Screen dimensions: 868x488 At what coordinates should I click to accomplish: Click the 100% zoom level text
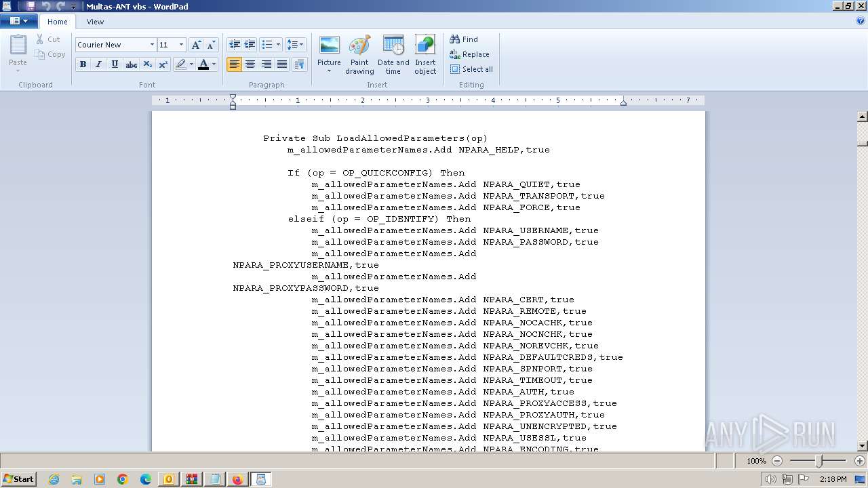tap(757, 461)
